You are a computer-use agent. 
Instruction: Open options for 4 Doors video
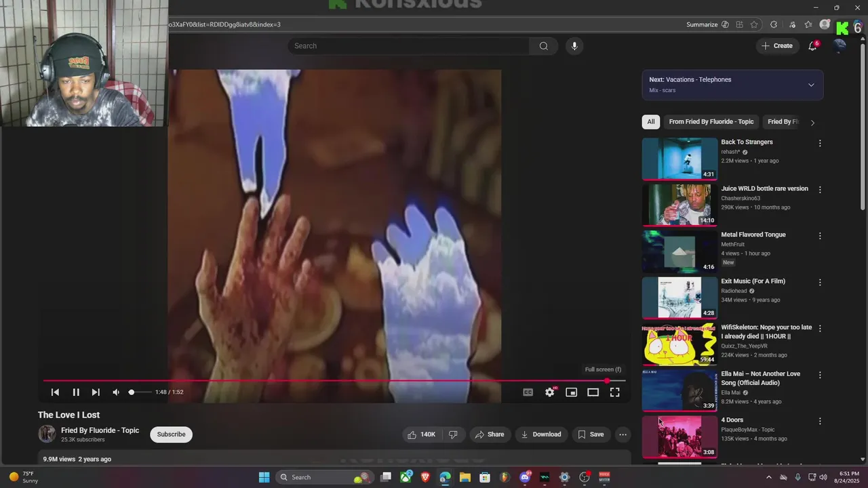click(820, 421)
